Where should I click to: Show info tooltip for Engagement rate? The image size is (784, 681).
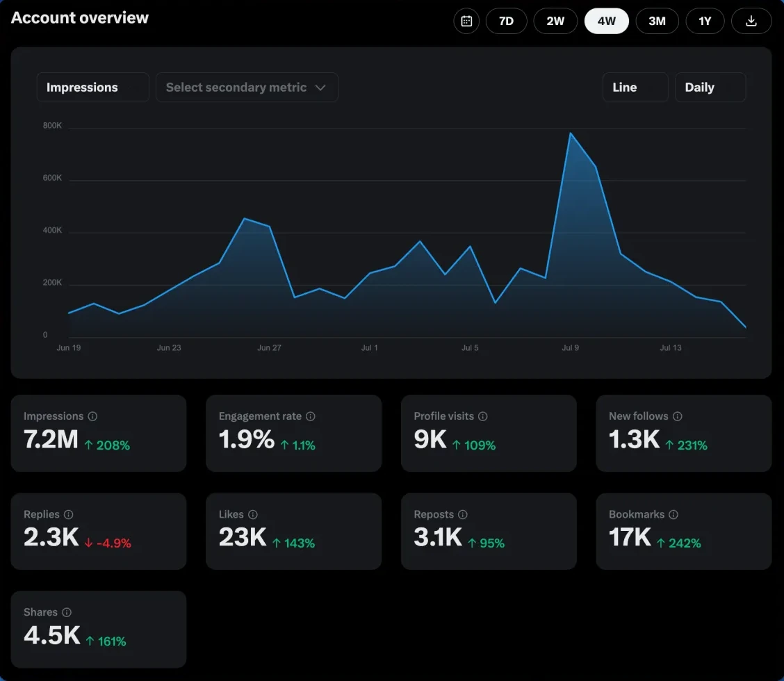click(x=311, y=416)
